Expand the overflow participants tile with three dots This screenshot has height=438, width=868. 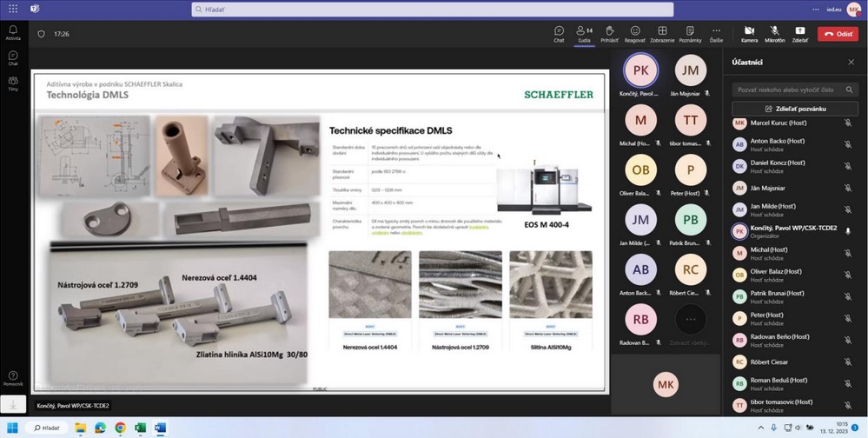pyautogui.click(x=690, y=319)
